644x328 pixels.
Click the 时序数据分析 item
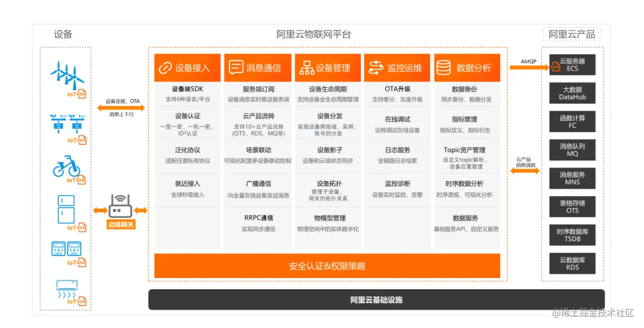[465, 184]
